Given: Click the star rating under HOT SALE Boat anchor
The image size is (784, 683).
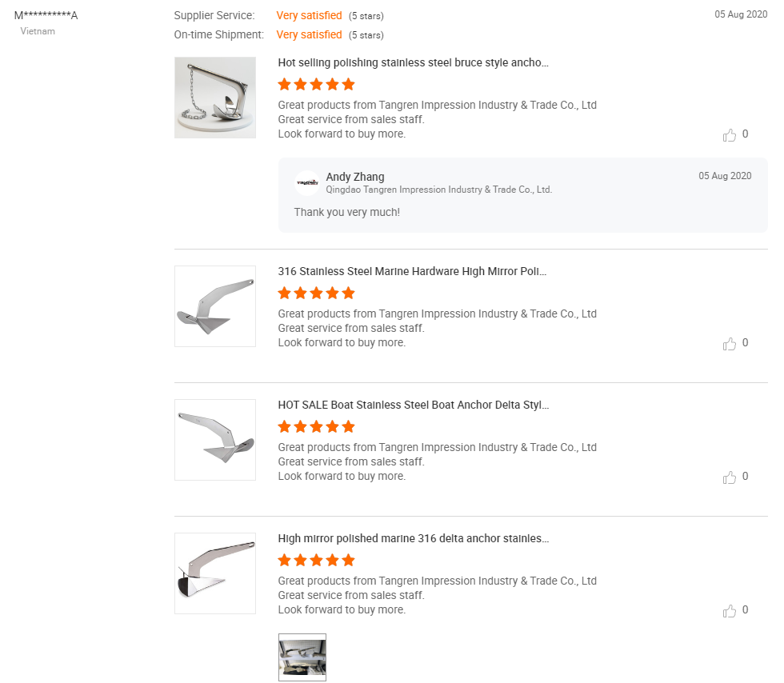Looking at the screenshot, I should [316, 426].
